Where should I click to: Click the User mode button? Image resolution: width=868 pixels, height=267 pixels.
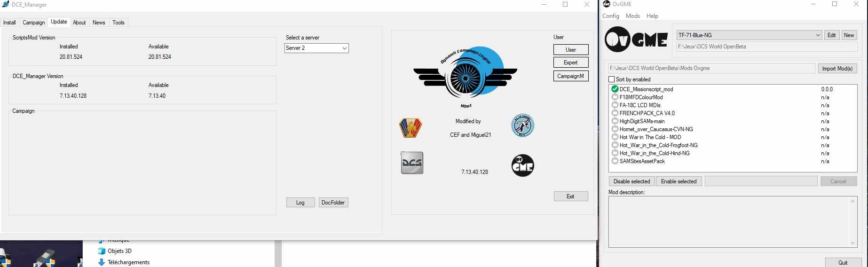click(x=571, y=50)
